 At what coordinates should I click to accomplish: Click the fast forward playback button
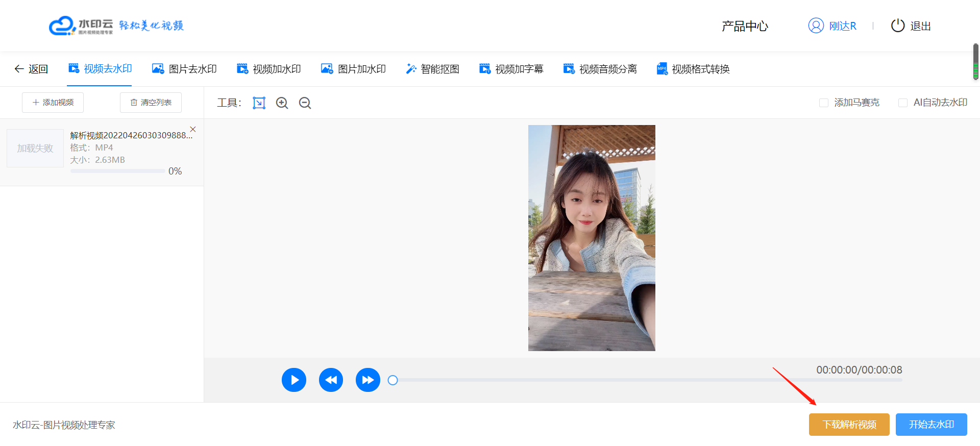(x=367, y=380)
